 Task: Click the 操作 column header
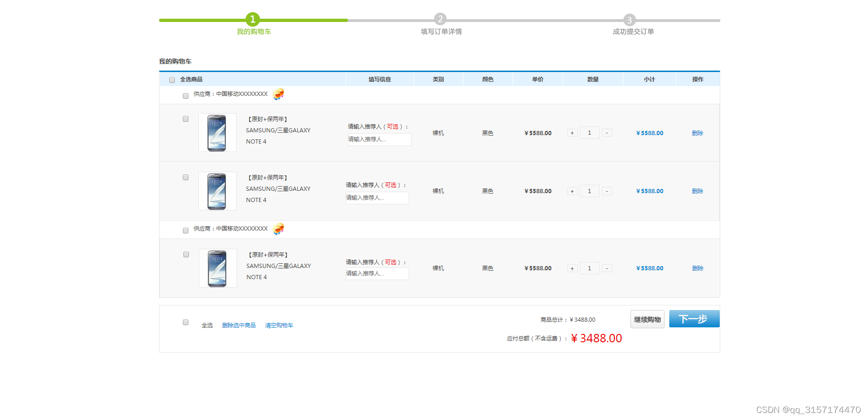[698, 79]
